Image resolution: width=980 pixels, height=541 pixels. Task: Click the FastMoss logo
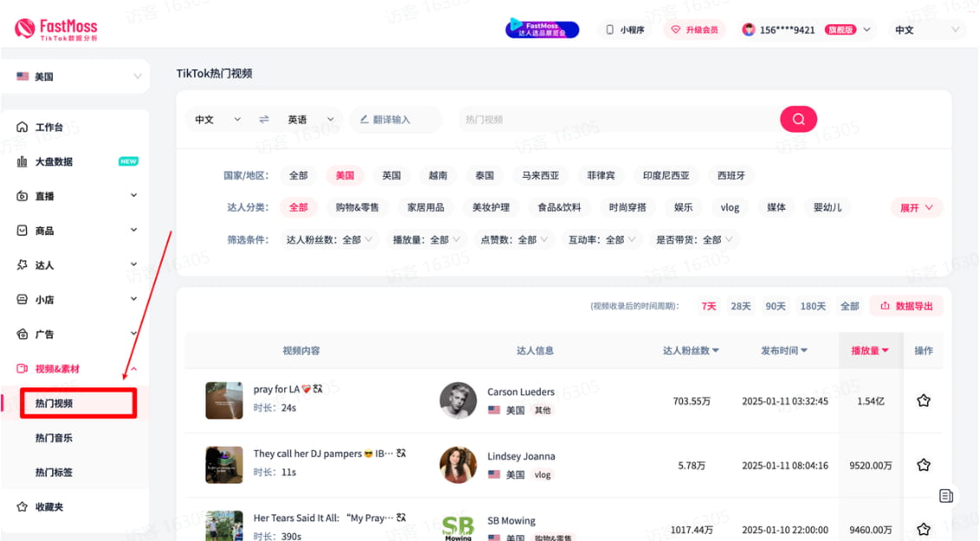pyautogui.click(x=56, y=29)
